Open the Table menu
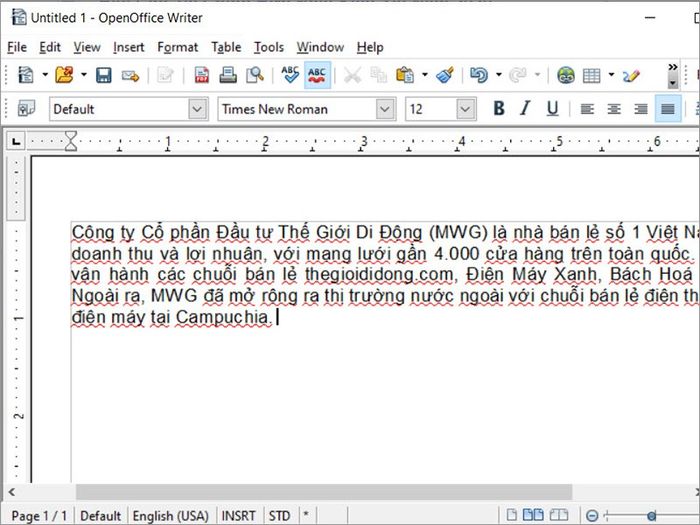 point(226,47)
